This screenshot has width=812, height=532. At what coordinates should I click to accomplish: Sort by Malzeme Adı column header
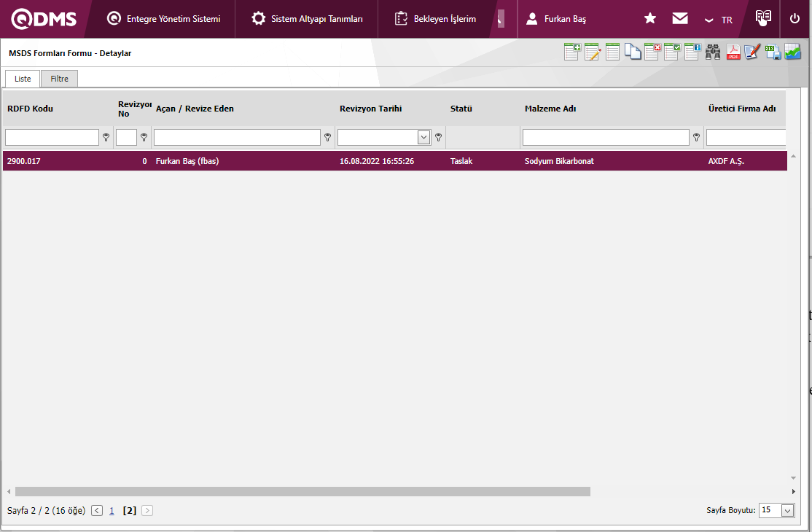point(550,109)
